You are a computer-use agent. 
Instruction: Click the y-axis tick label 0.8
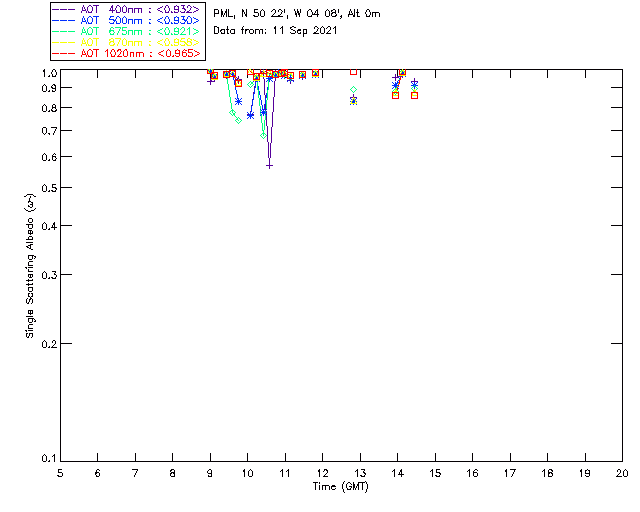49,108
